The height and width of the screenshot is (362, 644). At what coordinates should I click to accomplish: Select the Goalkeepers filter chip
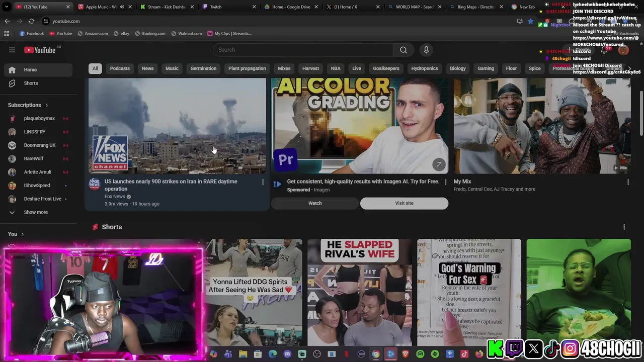pyautogui.click(x=386, y=68)
